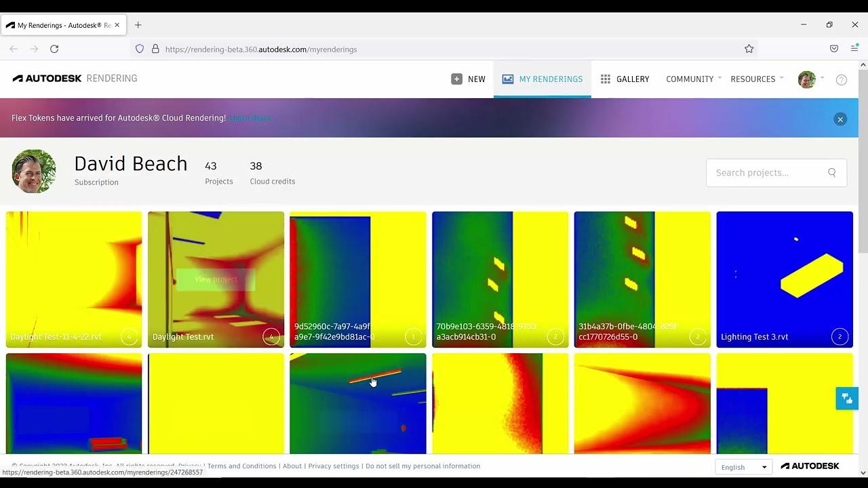Expand the COMMUNITY menu
The image size is (868, 488).
point(694,79)
